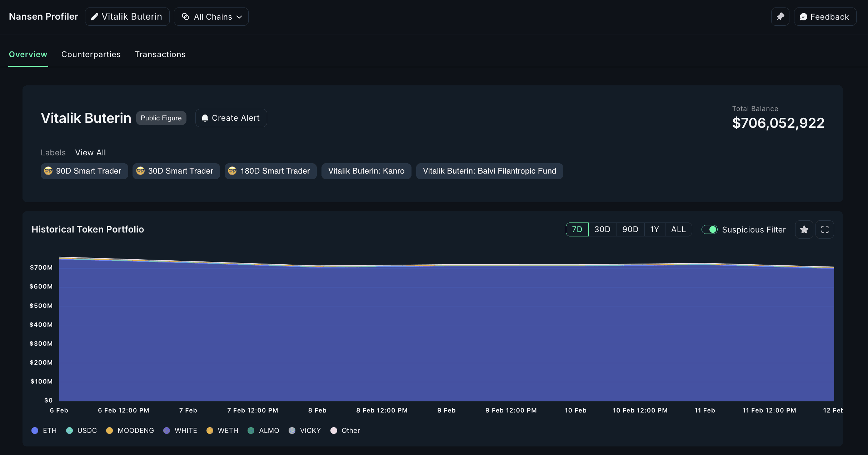Click the Balvi Filantropic Fund label
Image resolution: width=868 pixels, height=455 pixels.
point(489,171)
